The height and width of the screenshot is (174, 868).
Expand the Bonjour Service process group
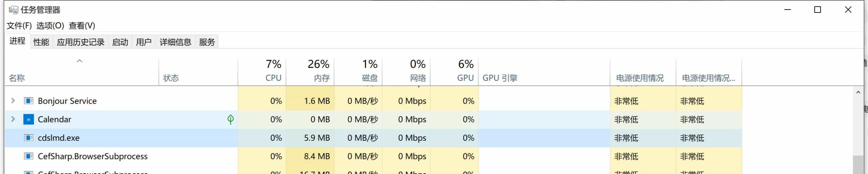[13, 100]
